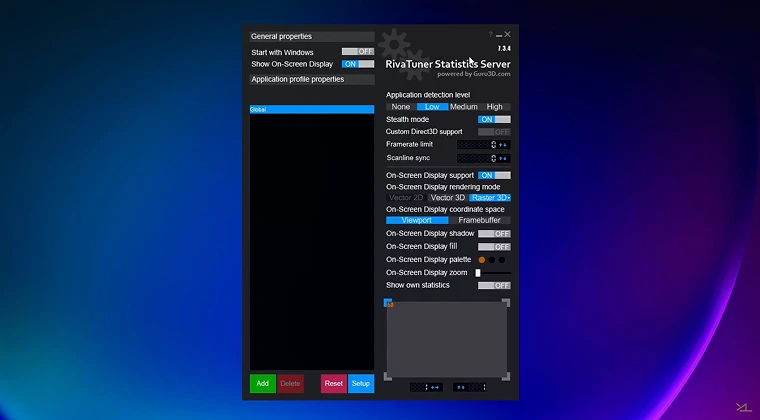760x420 pixels.
Task: Select the Global profile in list
Action: tap(311, 110)
